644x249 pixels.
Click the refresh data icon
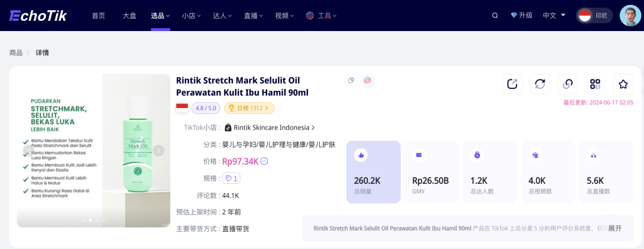(540, 84)
